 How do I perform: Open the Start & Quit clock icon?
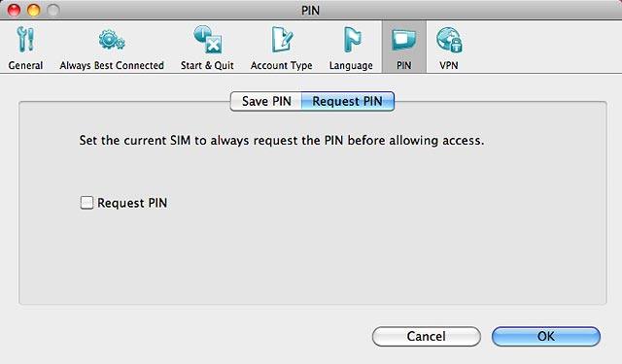(207, 40)
